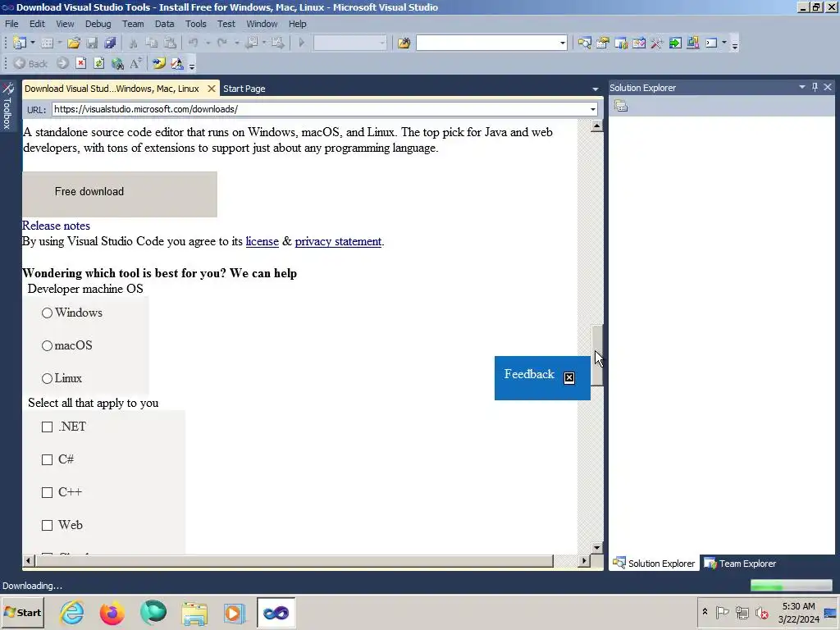
Task: Check the Web checkbox
Action: coord(47,525)
